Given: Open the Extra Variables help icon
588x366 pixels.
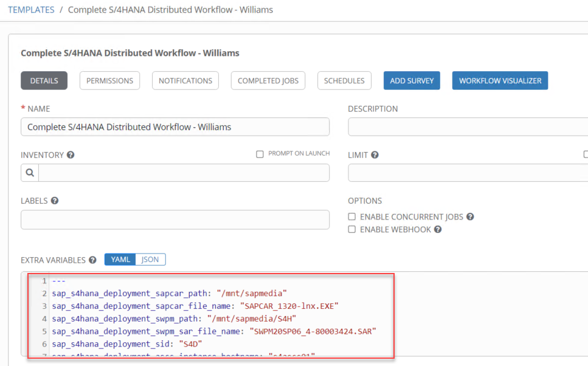Looking at the screenshot, I should (x=92, y=260).
